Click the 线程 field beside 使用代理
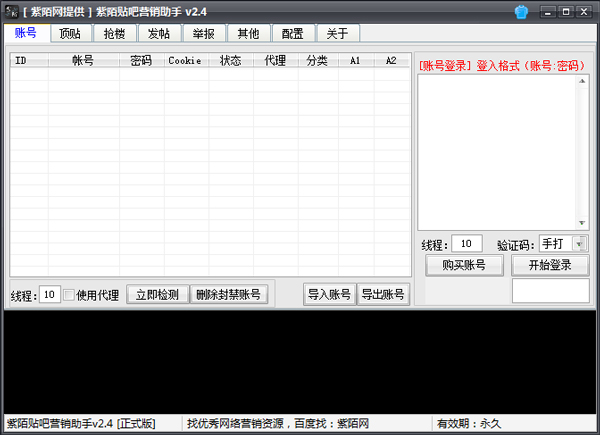Viewport: 600px width, 435px height. pos(49,295)
